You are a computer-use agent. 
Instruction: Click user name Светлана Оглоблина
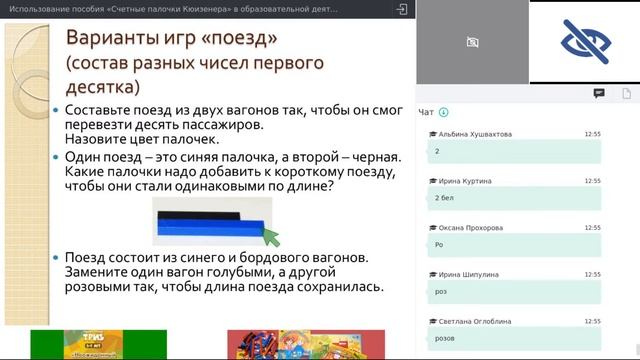pyautogui.click(x=475, y=322)
